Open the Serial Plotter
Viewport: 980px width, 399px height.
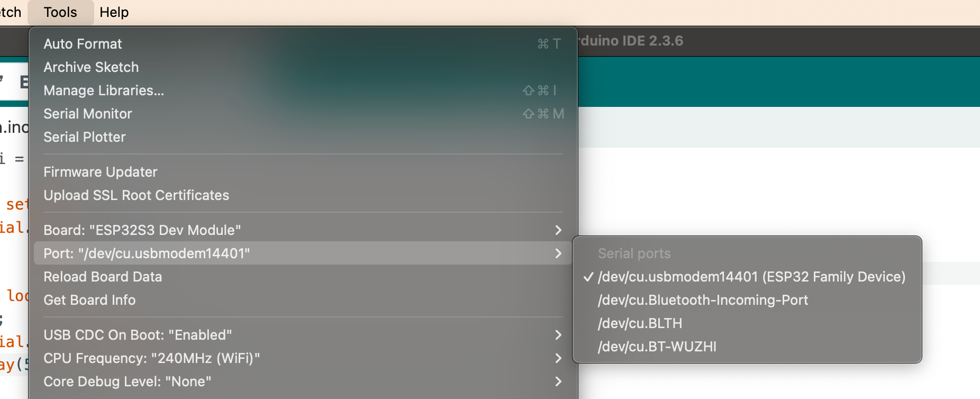(85, 137)
